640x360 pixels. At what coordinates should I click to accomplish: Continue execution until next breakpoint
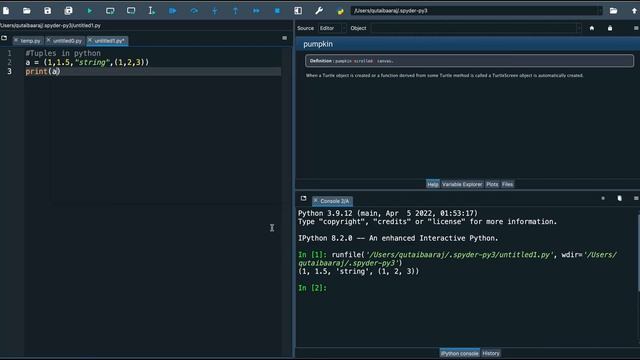[x=256, y=11]
